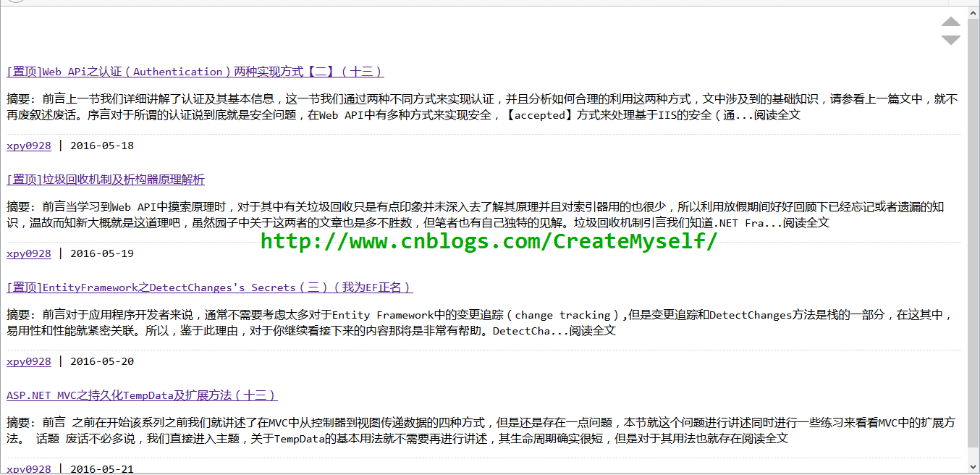Click 阅读全文 in the Web API summary
980x475 pixels.
coord(777,115)
